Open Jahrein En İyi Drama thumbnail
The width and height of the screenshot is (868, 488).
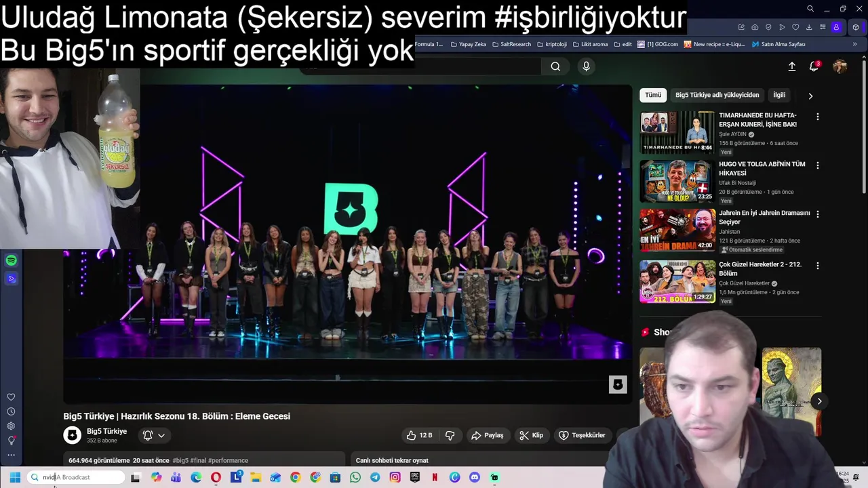pyautogui.click(x=677, y=230)
